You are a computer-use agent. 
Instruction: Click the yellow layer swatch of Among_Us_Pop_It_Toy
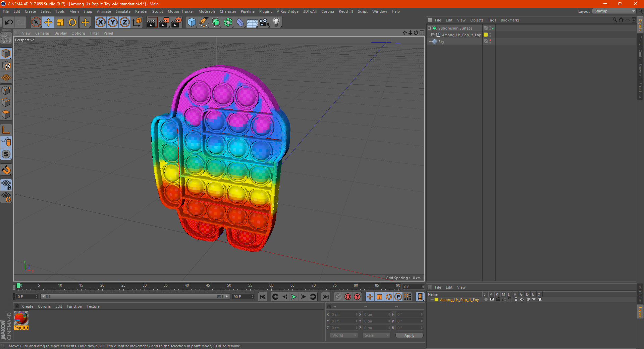(485, 35)
